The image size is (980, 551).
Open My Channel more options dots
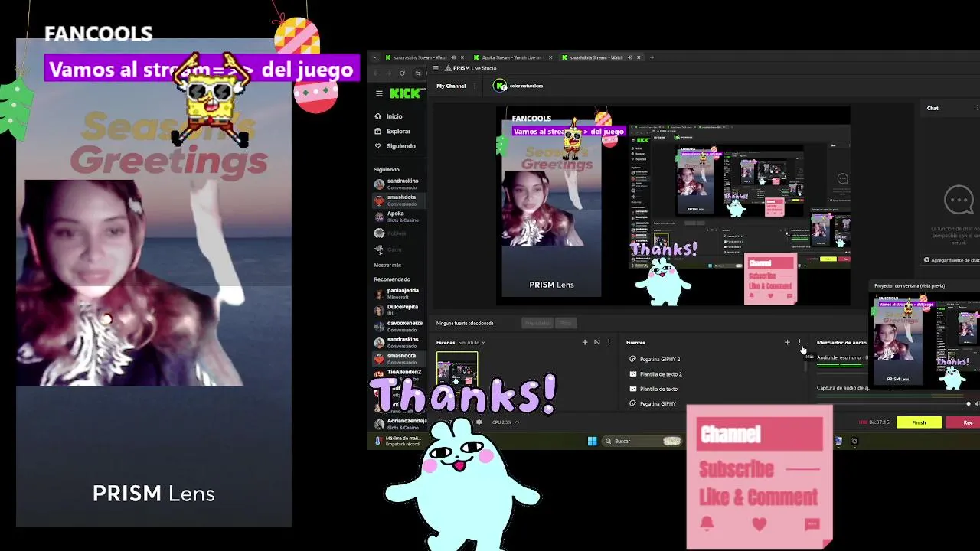(475, 86)
